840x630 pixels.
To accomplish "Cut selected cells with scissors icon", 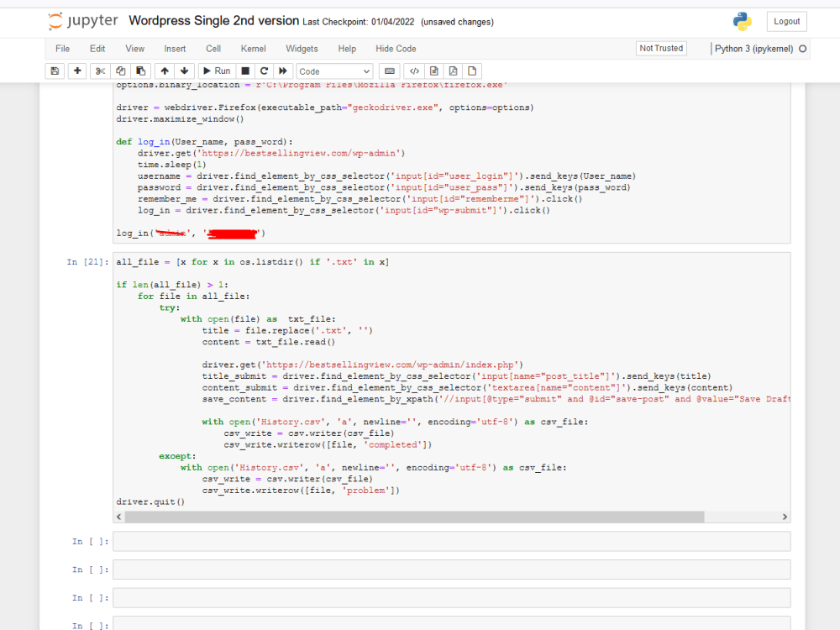I will (100, 71).
